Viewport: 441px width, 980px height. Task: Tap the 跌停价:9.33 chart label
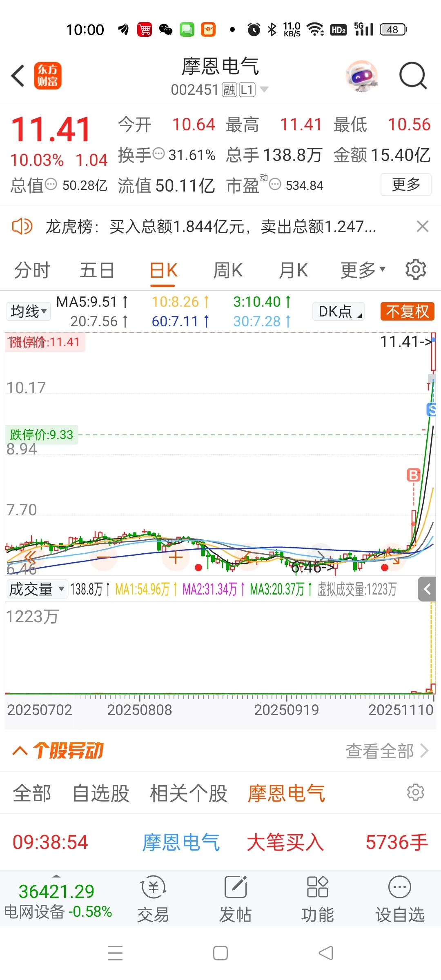(x=42, y=434)
